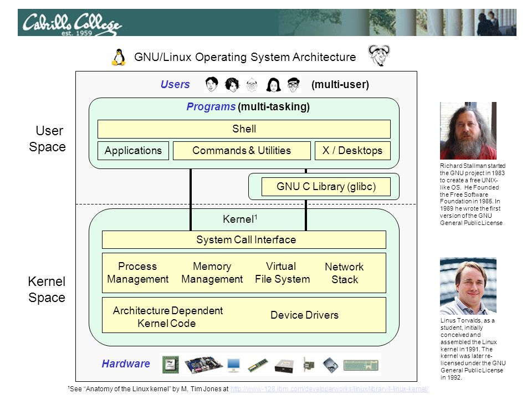532x399 pixels.
Task: Click the GNU/Linux Operating System Architecture title
Action: point(245,57)
